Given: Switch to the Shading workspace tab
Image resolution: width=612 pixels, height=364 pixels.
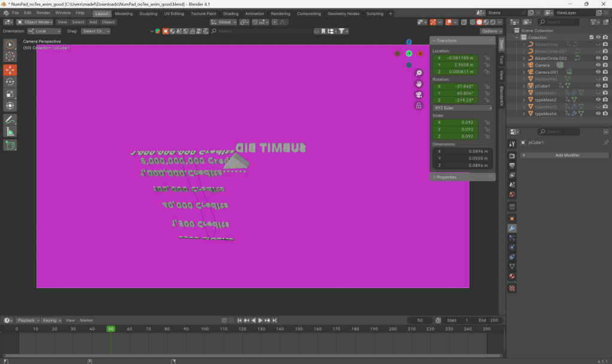Looking at the screenshot, I should click(230, 13).
